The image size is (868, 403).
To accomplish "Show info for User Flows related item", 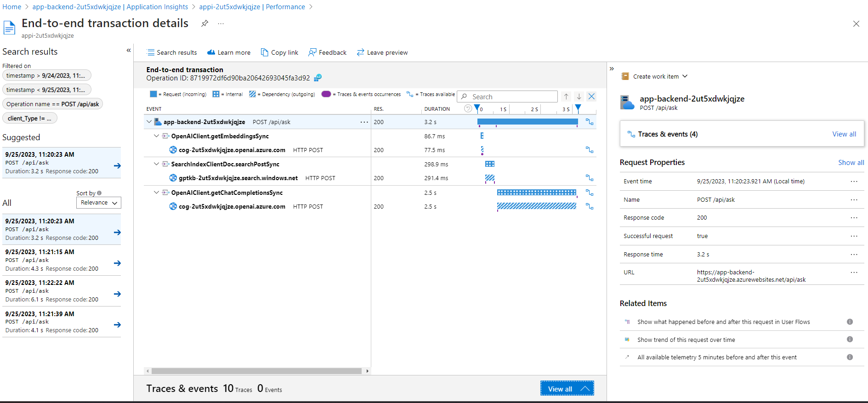I will pyautogui.click(x=850, y=322).
